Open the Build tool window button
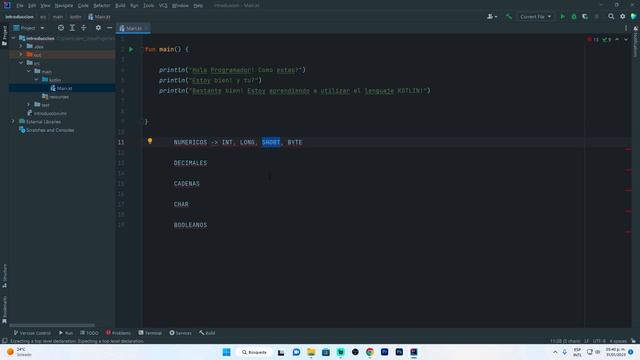The image size is (640, 360). [x=207, y=333]
